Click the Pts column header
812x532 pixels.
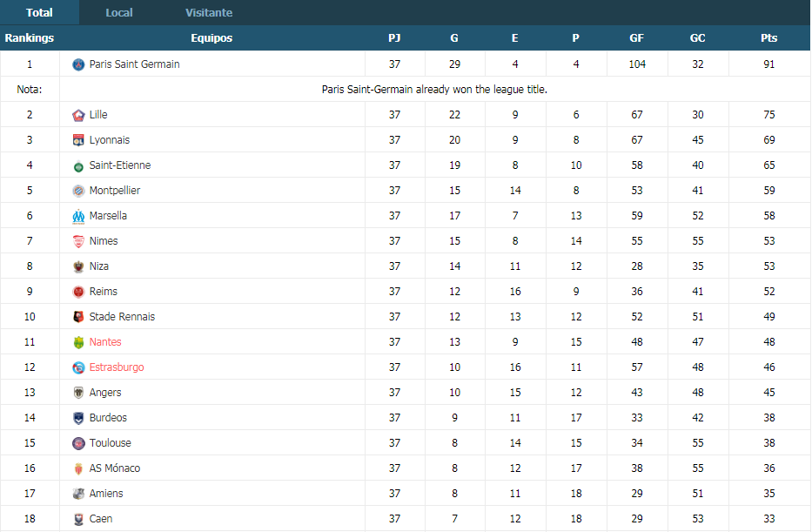pos(768,37)
